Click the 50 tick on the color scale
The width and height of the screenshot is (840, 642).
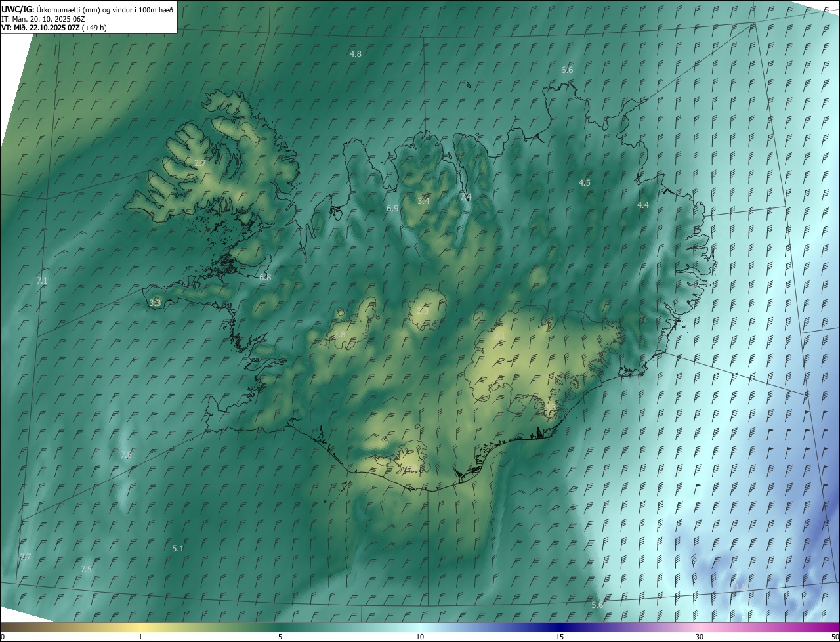point(835,637)
